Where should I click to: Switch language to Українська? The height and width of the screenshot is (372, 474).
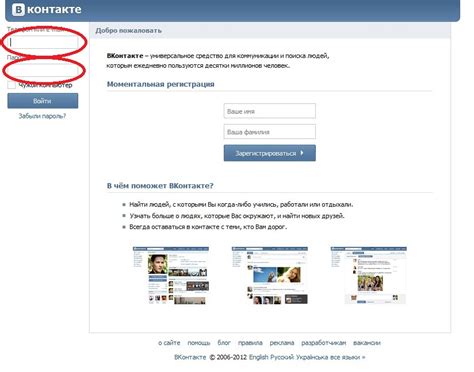tap(312, 357)
